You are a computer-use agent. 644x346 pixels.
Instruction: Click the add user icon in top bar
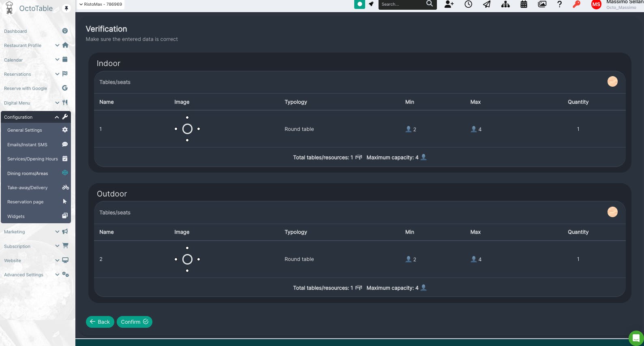tap(449, 4)
